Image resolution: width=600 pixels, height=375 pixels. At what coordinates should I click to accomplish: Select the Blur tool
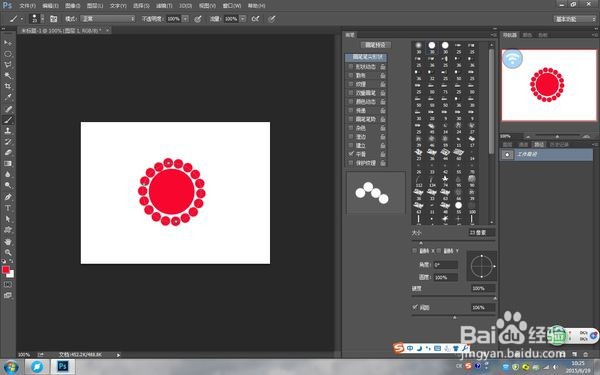click(8, 174)
